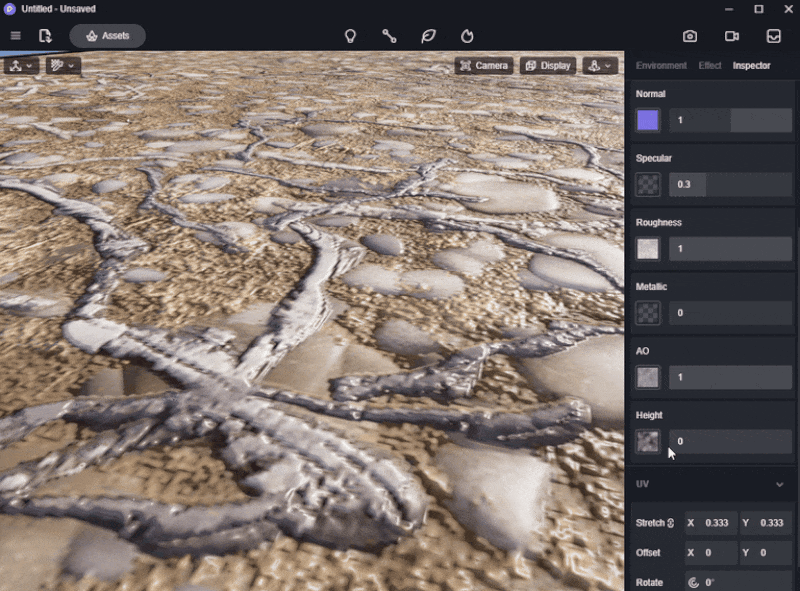This screenshot has height=591, width=800.
Task: Adjust the Normal strength slider
Action: click(x=730, y=120)
